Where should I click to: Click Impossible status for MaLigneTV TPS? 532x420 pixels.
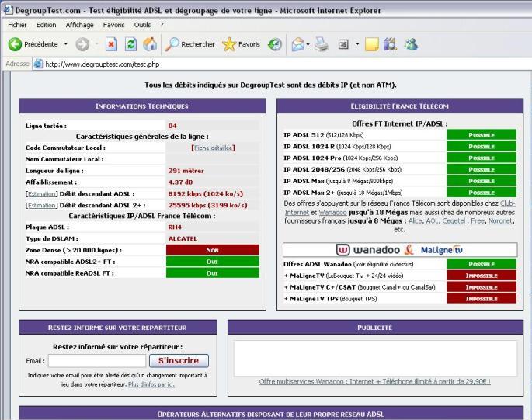coord(482,299)
